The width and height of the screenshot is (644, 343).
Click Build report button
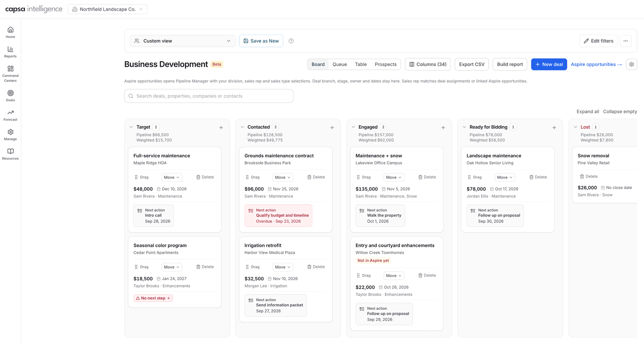point(510,64)
